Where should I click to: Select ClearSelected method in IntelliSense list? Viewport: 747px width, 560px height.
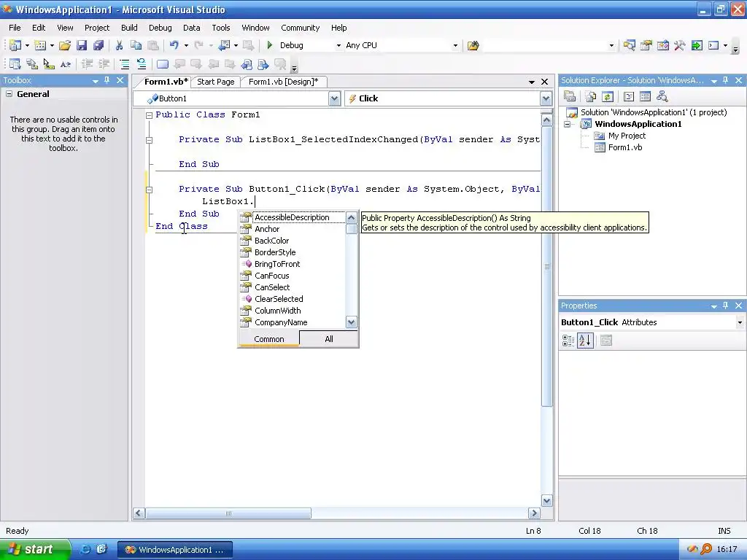click(279, 299)
